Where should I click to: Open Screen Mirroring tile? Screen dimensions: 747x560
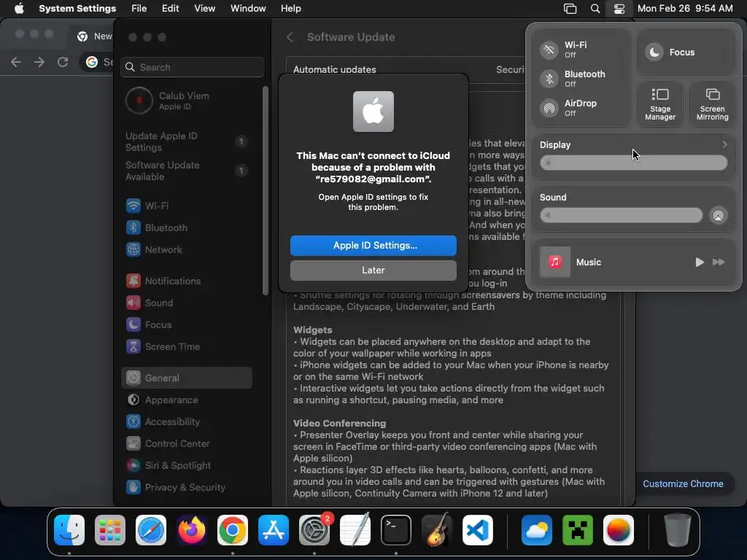click(712, 104)
